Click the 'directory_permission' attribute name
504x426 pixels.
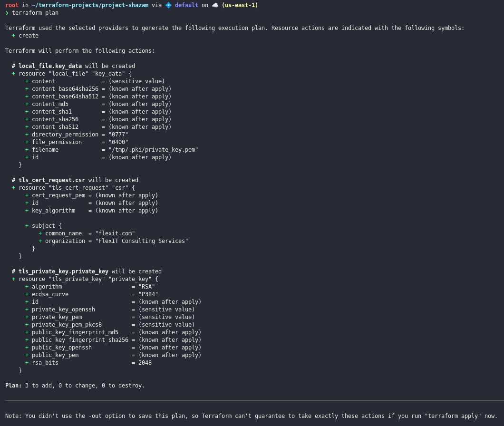point(65,135)
